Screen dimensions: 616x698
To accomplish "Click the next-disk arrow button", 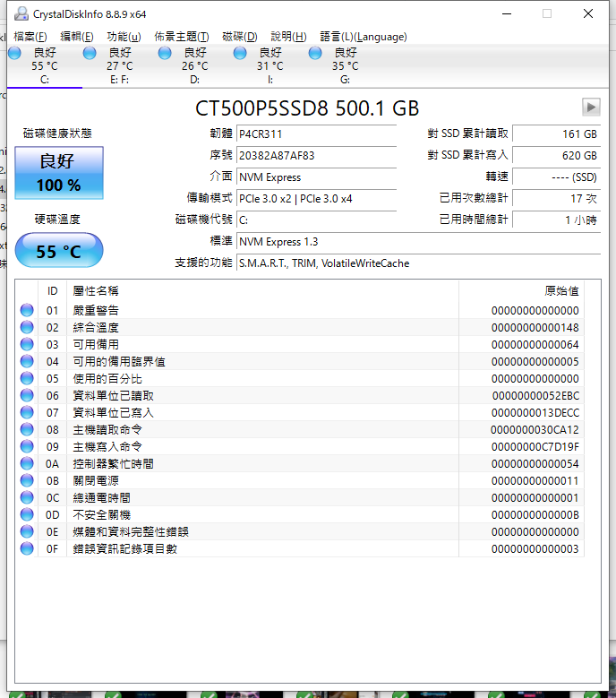I will (x=591, y=107).
